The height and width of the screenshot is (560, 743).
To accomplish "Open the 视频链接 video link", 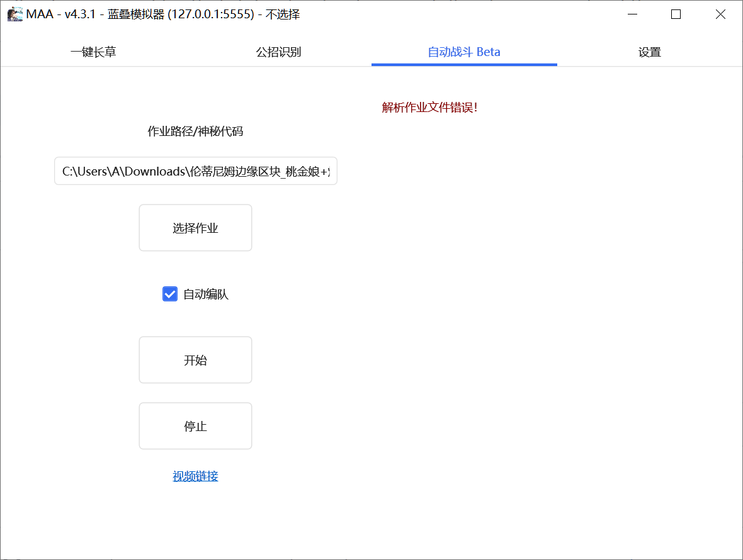I will click(x=195, y=476).
